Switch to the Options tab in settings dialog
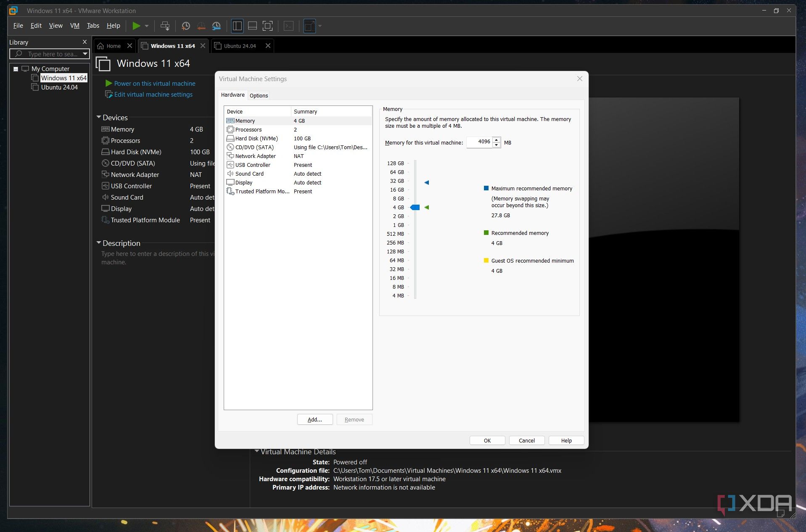Screen dimensions: 806x532 coord(259,95)
